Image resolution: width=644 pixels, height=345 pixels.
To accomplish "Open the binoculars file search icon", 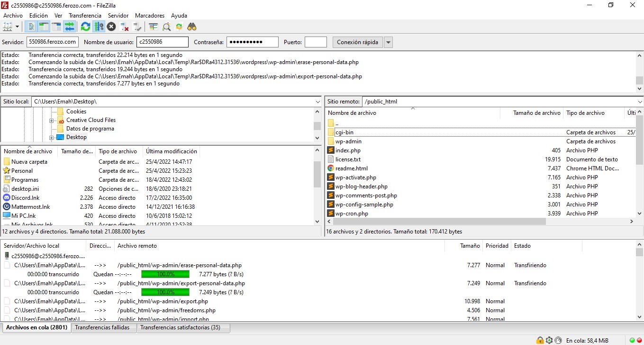I will coord(192,27).
